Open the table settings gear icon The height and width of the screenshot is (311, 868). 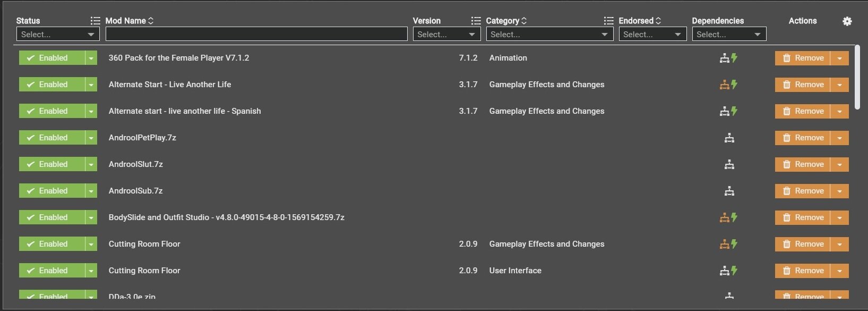coord(847,21)
